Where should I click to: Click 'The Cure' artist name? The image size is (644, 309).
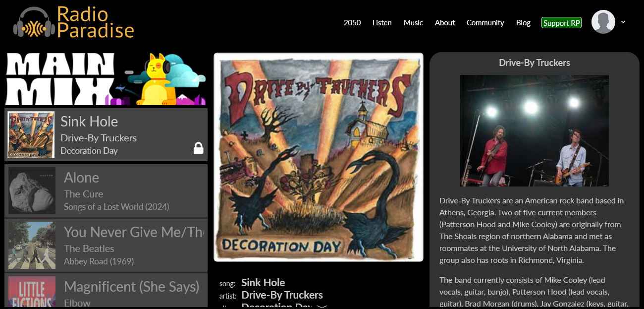point(83,194)
